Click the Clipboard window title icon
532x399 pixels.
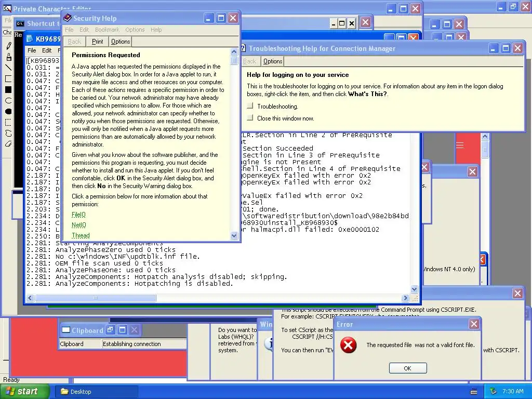(66, 330)
